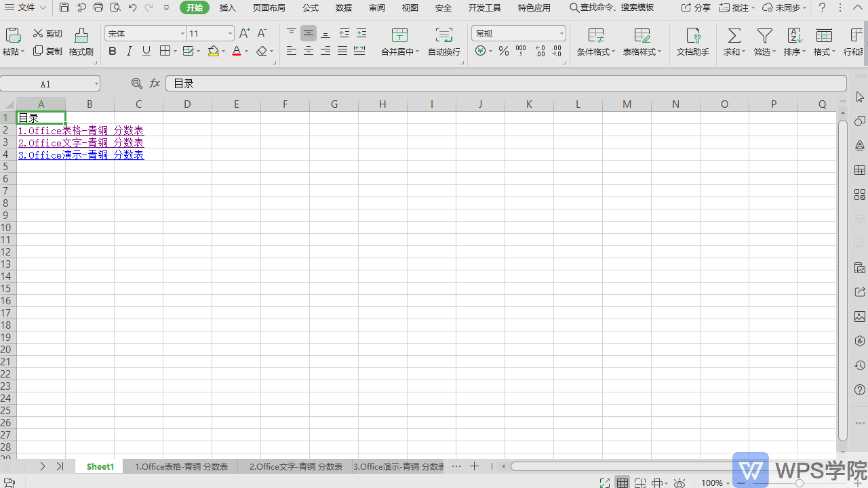Open the 页面布局 ribbon tab
The height and width of the screenshot is (488, 868).
pos(269,7)
